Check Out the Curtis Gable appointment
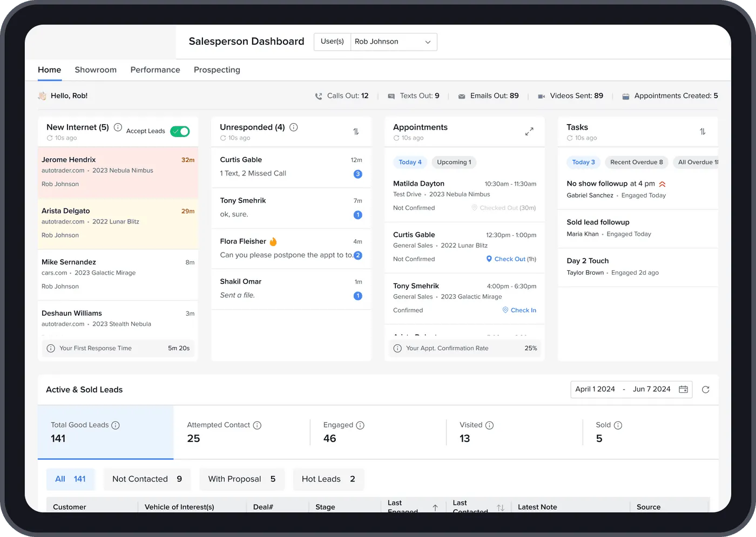The image size is (756, 537). 510,259
